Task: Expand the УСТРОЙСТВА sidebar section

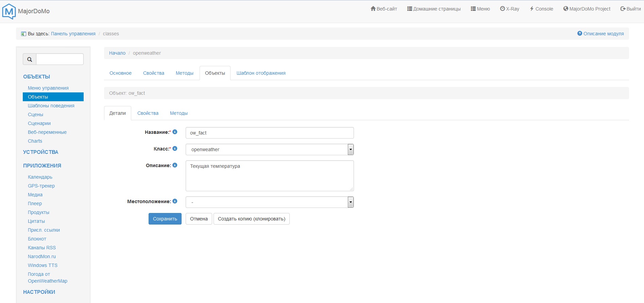Action: [x=41, y=152]
